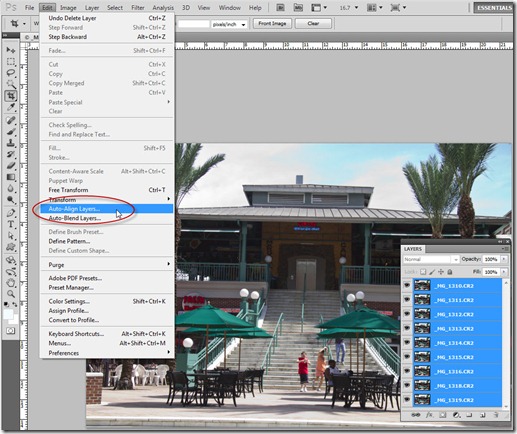Select the Zoom tool
Viewport: 517px width, 434px height.
pyautogui.click(x=11, y=294)
